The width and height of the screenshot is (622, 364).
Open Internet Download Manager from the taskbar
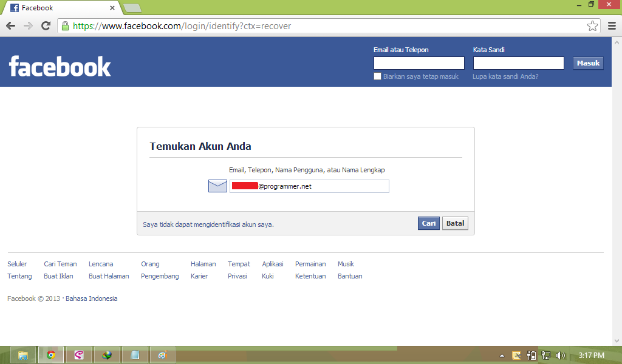point(106,355)
